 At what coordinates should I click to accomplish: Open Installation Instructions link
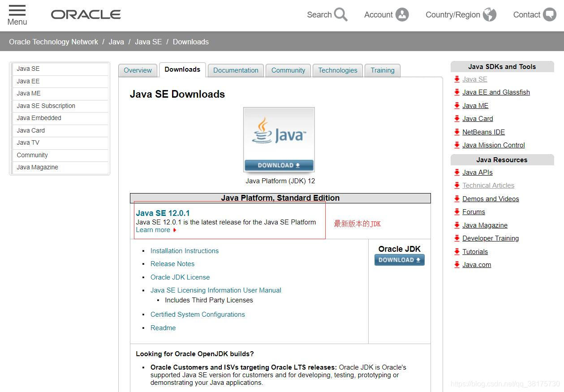185,251
